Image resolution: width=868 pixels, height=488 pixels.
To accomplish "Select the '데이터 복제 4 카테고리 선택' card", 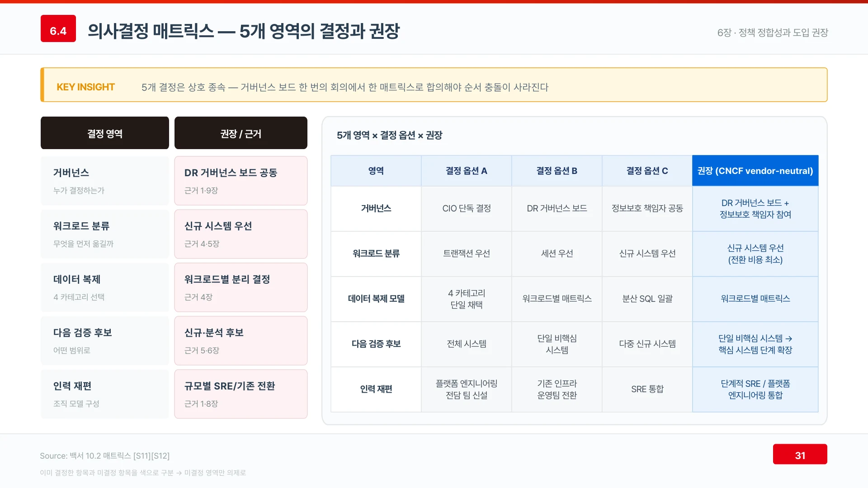I will pos(105,287).
